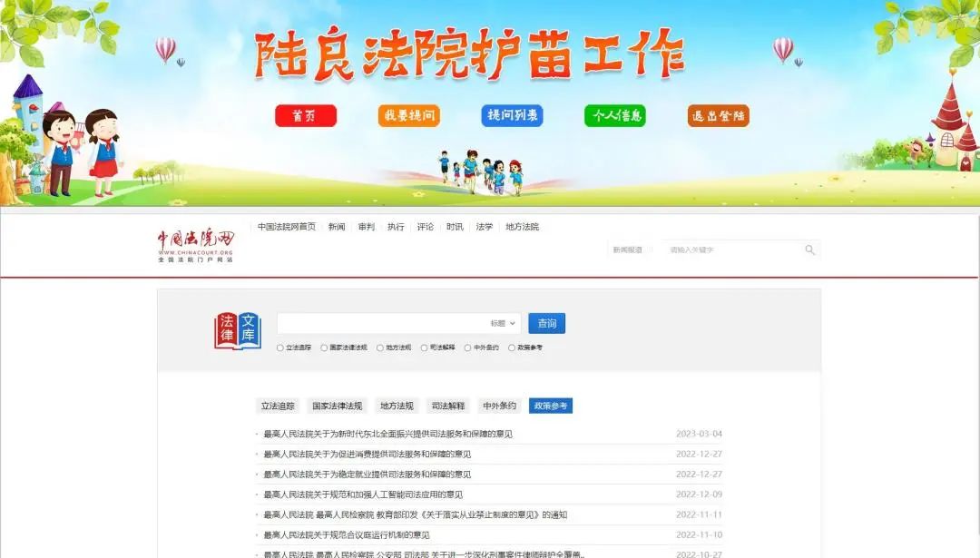Image resolution: width=980 pixels, height=558 pixels.
Task: Click the 退出登陆 button
Action: coord(718,115)
